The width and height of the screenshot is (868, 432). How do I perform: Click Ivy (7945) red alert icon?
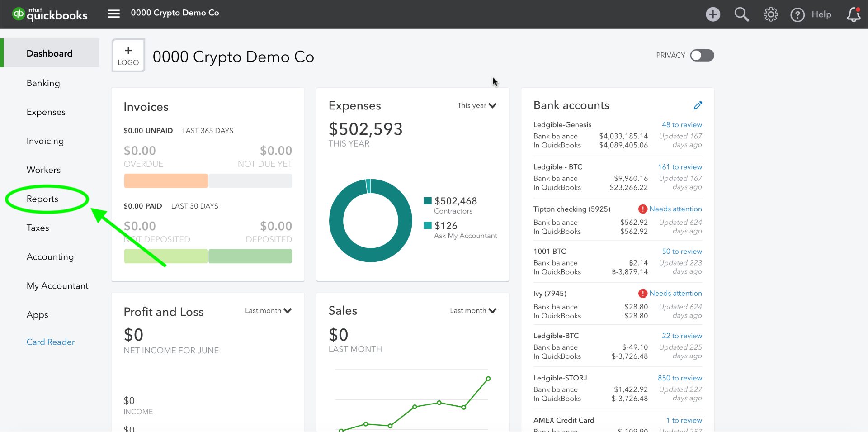pos(642,294)
